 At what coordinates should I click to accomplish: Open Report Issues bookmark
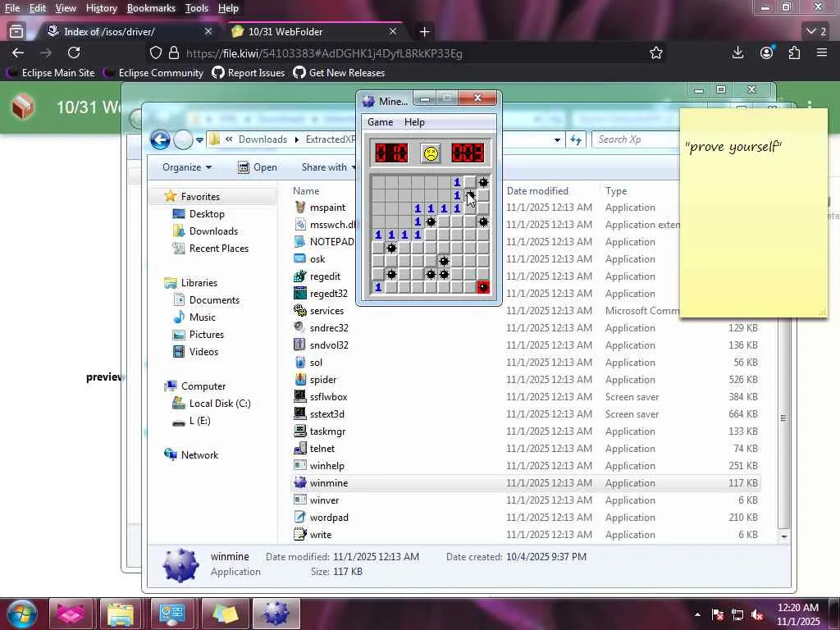249,73
